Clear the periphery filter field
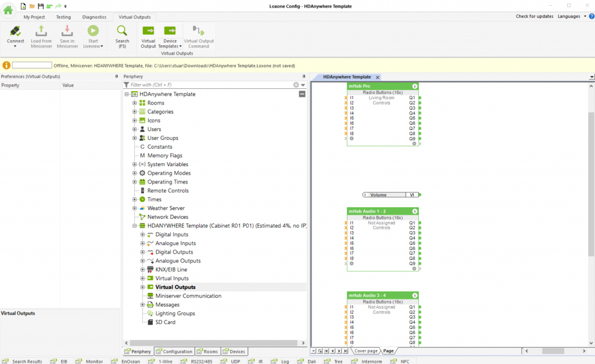The width and height of the screenshot is (595, 364). click(x=296, y=85)
